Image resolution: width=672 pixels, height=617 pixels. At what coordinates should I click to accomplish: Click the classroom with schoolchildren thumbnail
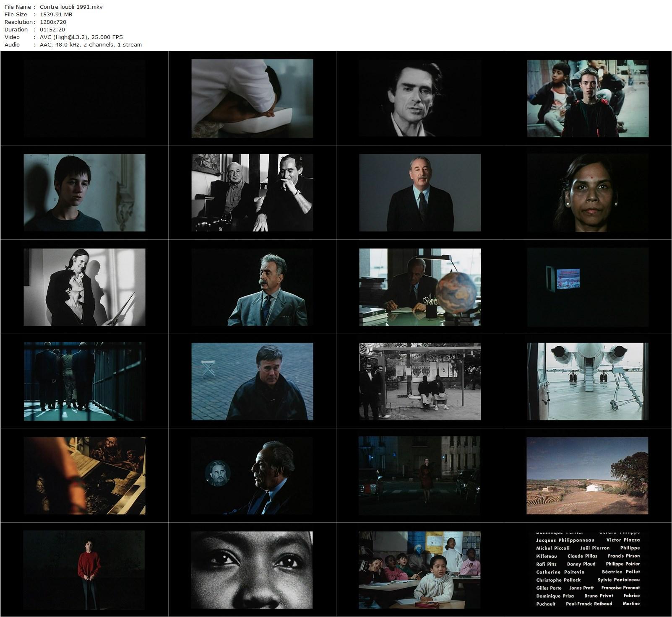pyautogui.click(x=420, y=570)
